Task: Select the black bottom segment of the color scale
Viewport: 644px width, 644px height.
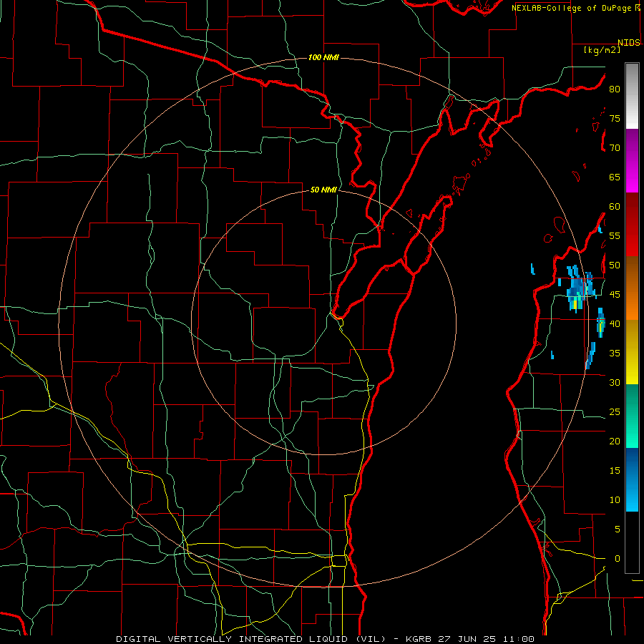Action: click(632, 542)
